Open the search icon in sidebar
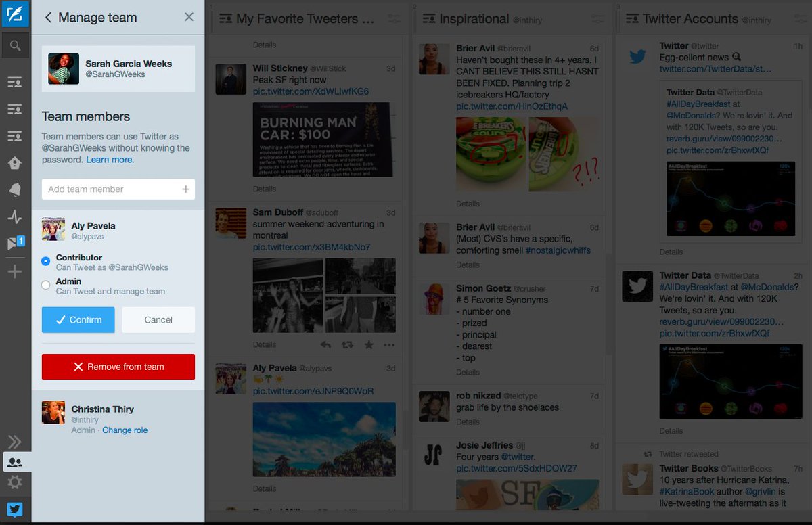 tap(15, 46)
